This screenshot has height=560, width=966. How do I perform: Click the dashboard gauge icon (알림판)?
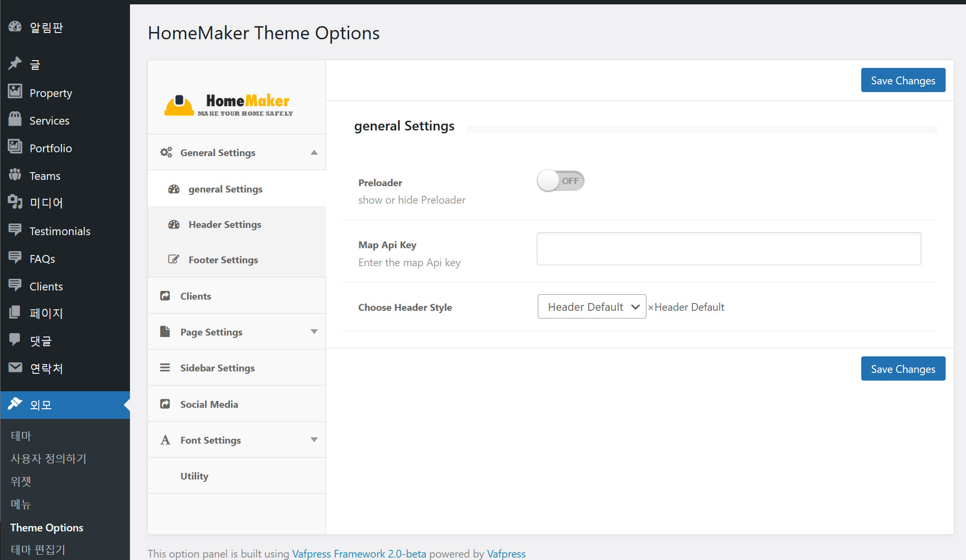click(15, 27)
